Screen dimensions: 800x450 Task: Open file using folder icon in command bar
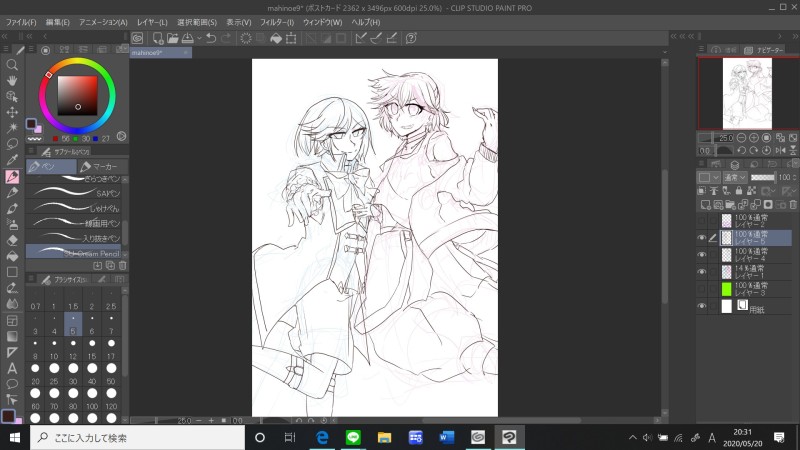click(x=174, y=38)
